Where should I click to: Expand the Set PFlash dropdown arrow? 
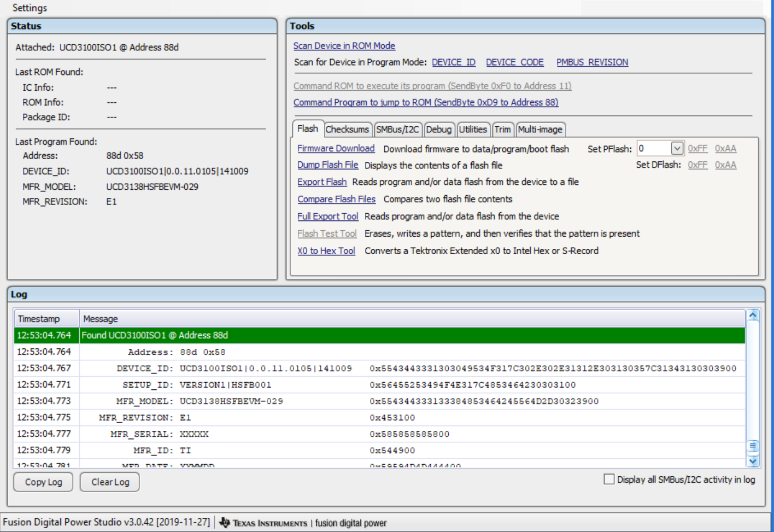click(x=677, y=148)
